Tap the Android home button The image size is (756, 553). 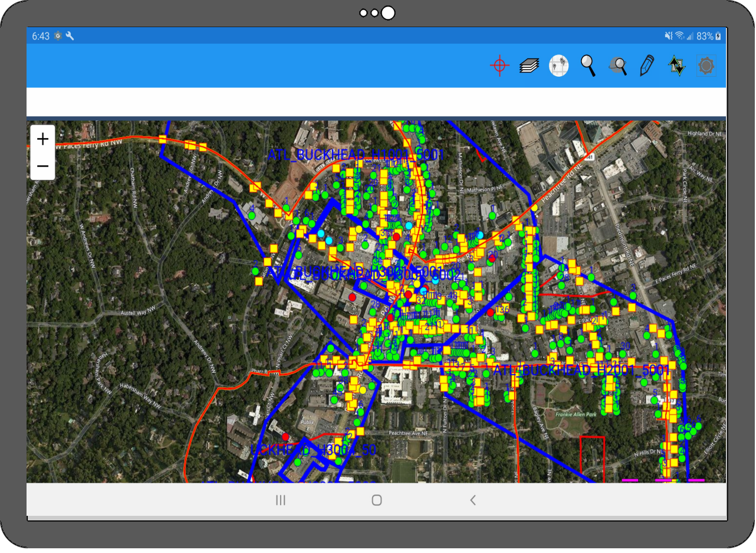377,500
